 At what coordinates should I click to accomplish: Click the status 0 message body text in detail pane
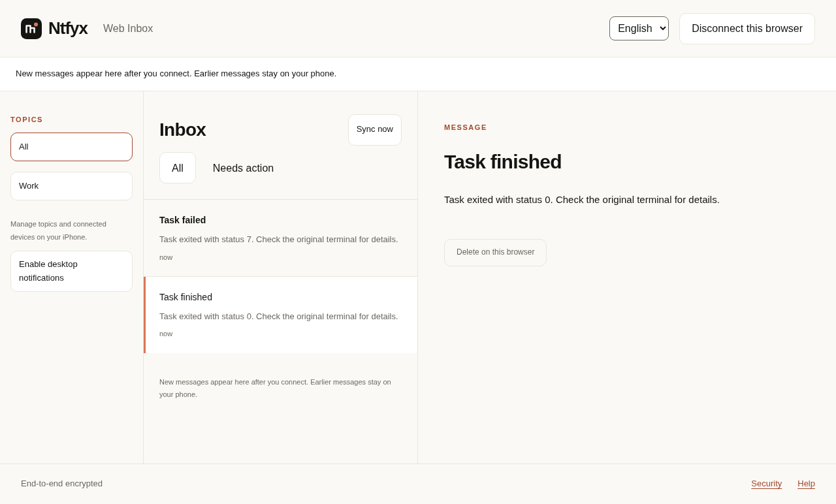click(582, 200)
